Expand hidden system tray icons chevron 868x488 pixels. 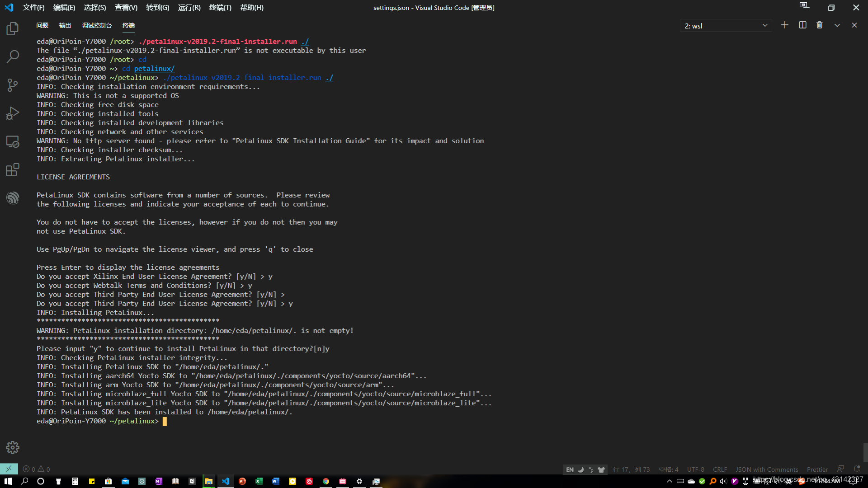(x=669, y=481)
